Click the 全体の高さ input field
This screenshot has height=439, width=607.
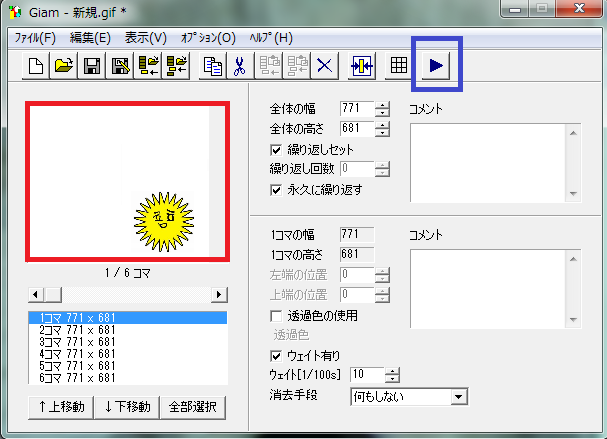(357, 129)
